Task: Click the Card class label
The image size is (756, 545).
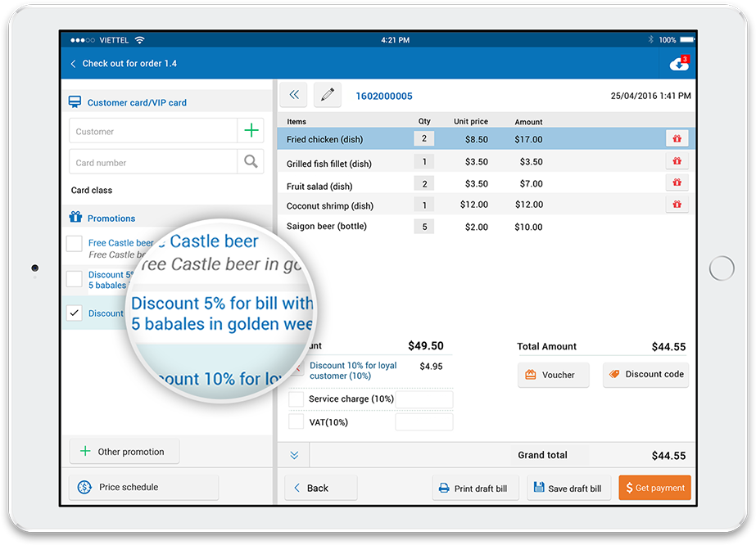Action: point(92,191)
